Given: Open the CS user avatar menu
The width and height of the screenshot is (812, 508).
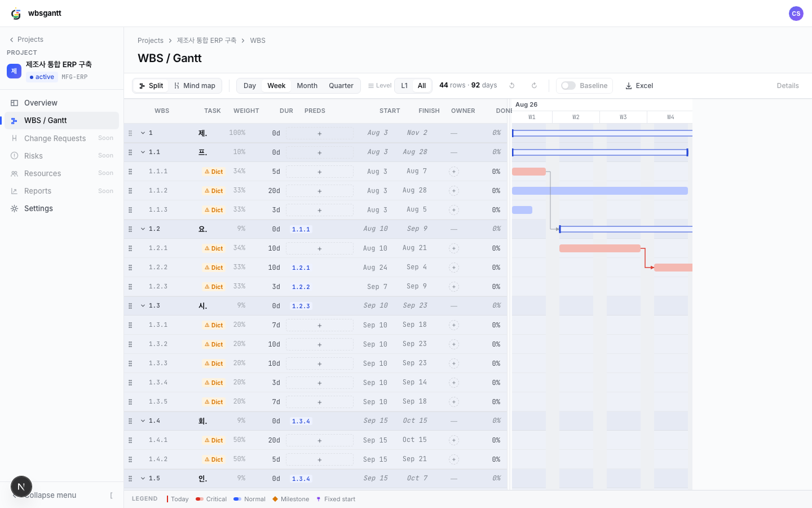Looking at the screenshot, I should (x=796, y=14).
